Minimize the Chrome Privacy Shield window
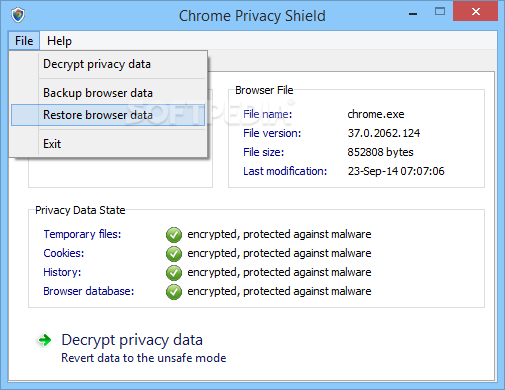Screen dimensions: 505x390 click(x=413, y=13)
